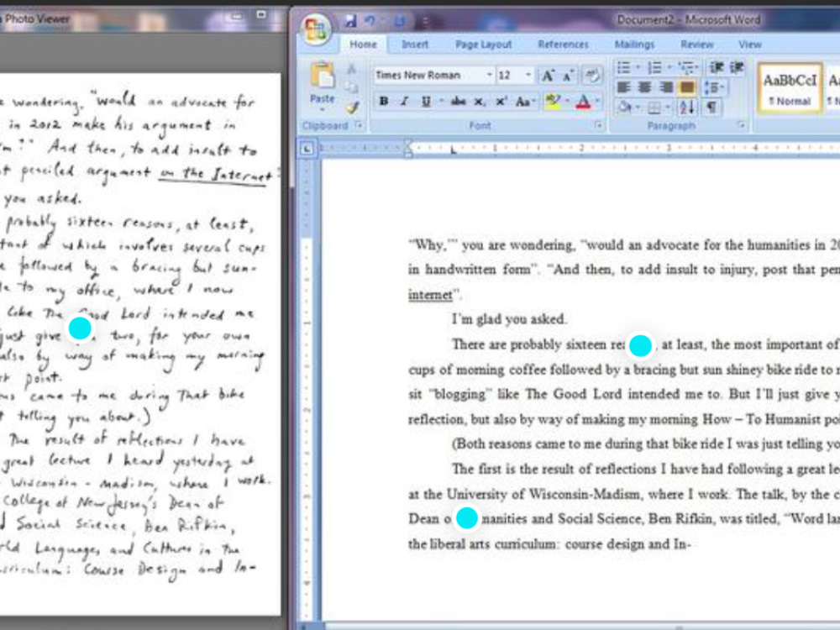
Task: Save the document via Quick Access toolbar
Action: (350, 21)
